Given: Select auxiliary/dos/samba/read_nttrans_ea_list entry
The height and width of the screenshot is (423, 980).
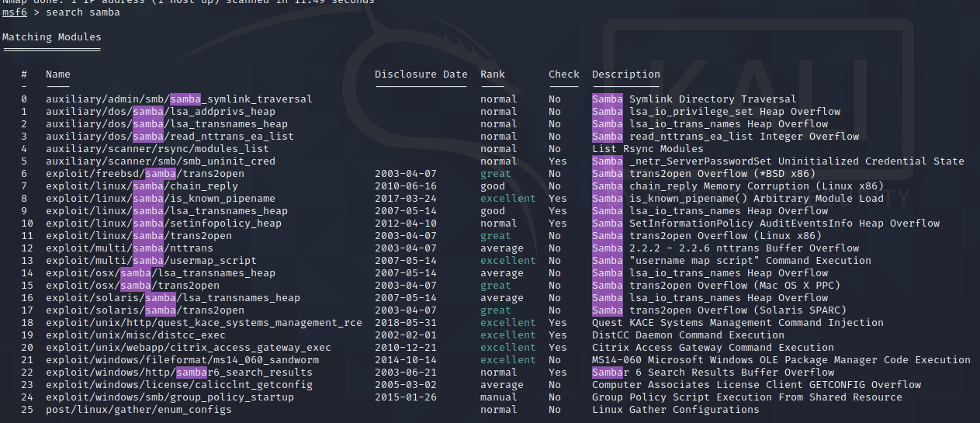Looking at the screenshot, I should [x=170, y=137].
